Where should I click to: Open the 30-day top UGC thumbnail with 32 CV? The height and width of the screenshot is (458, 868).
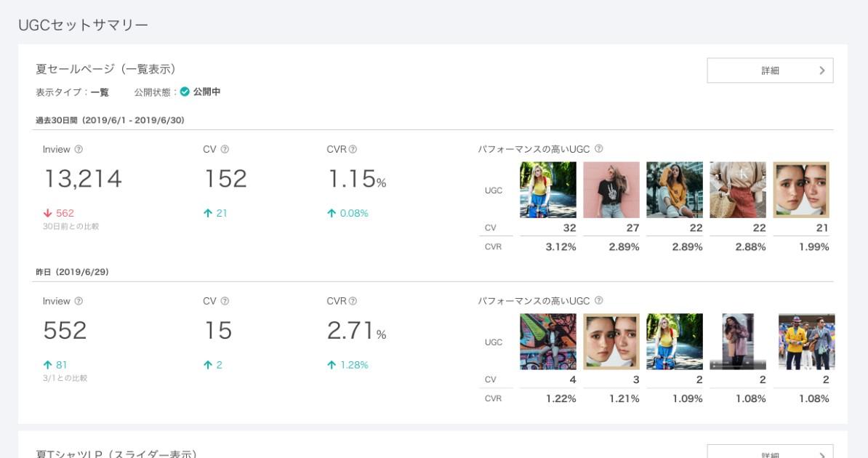548,190
